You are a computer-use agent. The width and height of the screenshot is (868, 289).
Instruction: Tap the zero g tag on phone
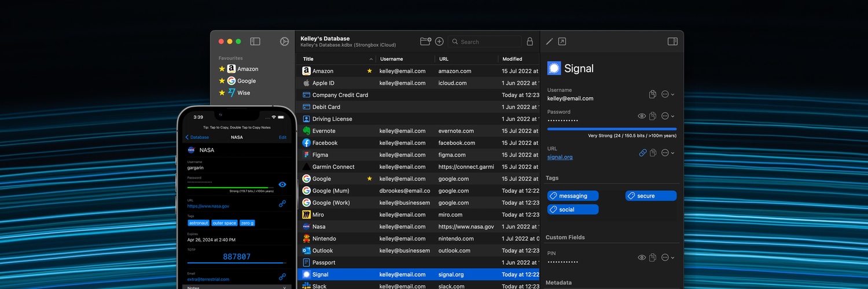[x=248, y=223]
